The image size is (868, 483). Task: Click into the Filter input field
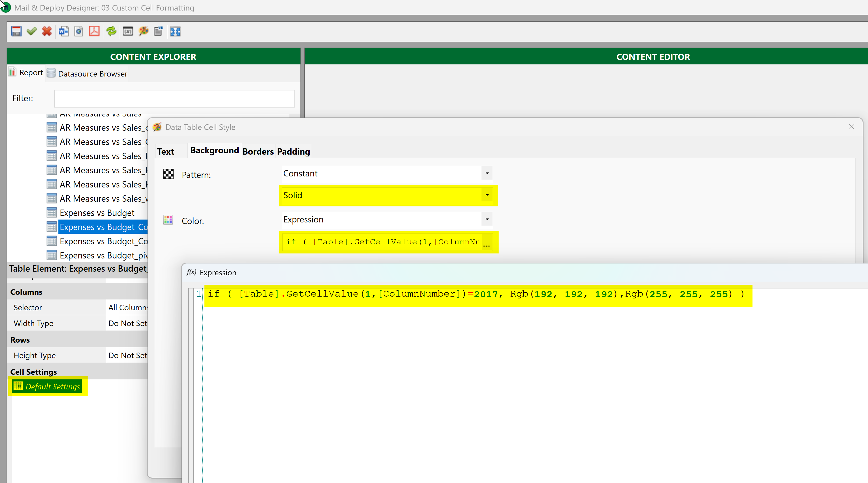pos(174,98)
